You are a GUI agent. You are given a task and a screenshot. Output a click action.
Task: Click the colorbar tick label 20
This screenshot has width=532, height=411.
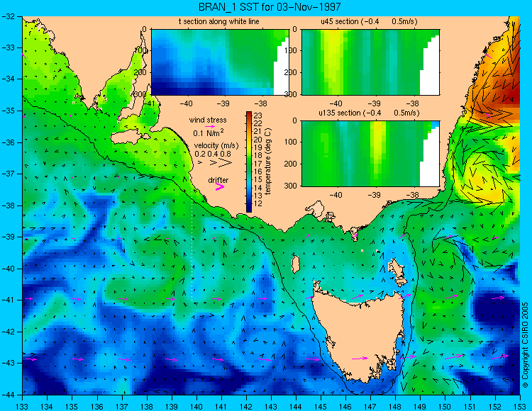[x=258, y=140]
